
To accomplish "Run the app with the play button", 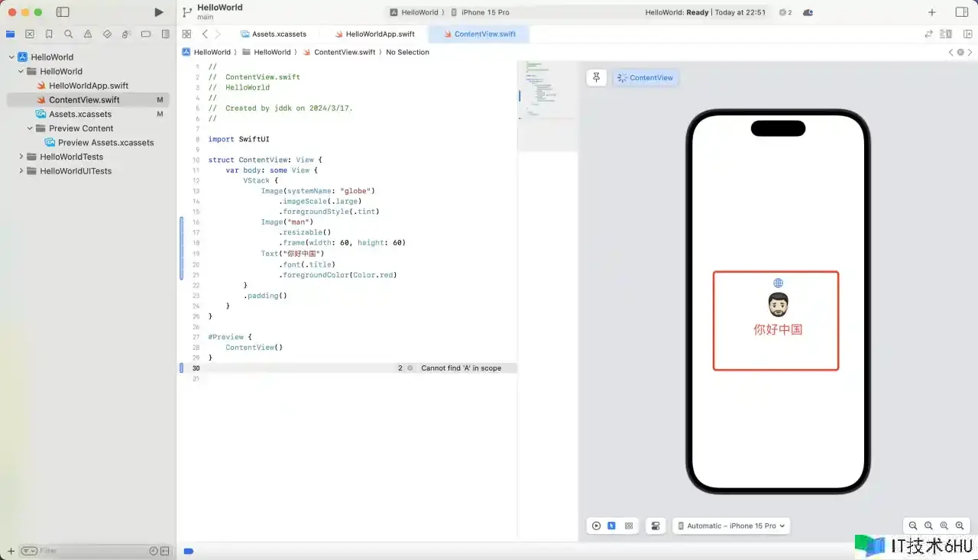I will tap(158, 12).
